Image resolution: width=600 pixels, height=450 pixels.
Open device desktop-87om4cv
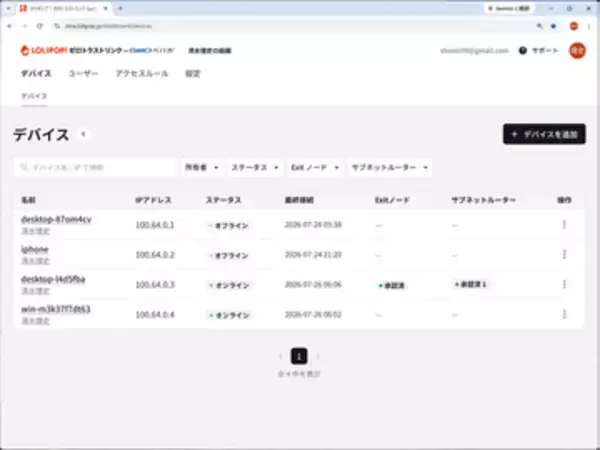(56, 220)
